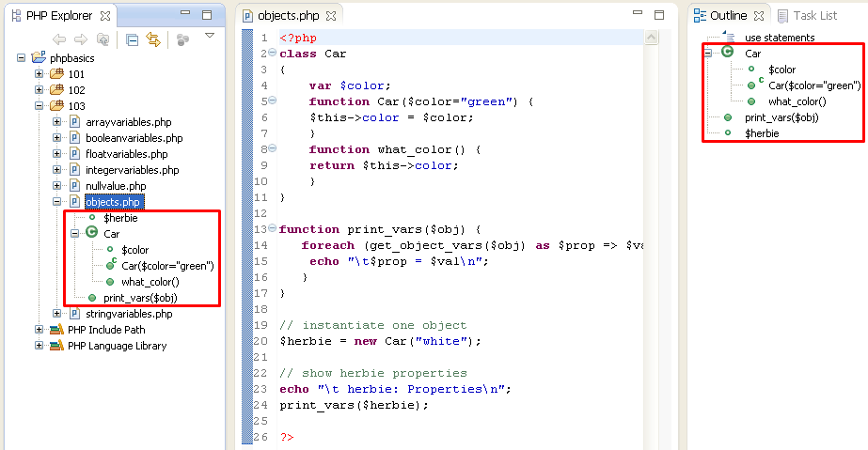Select phpbasics project folder icon
The width and height of the screenshot is (868, 450).
tap(39, 57)
